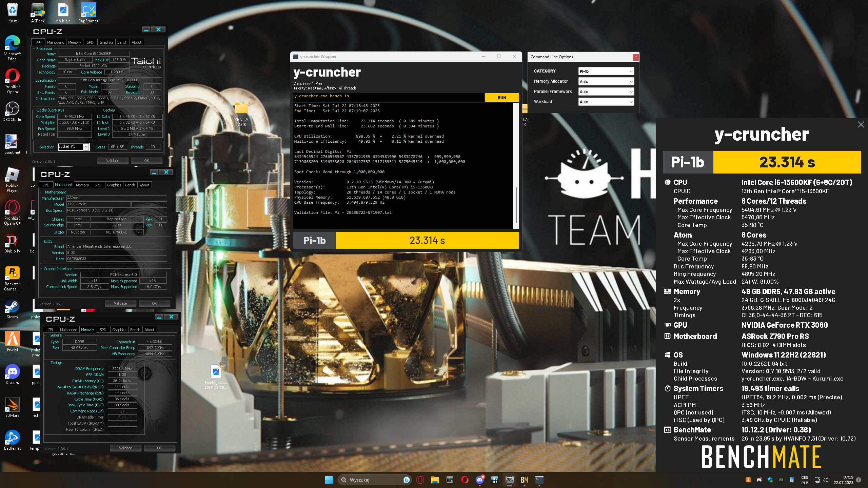Click the 'NVIDIA GeForce RTX 3080' GPU entry
This screenshot has width=868, height=488.
785,325
